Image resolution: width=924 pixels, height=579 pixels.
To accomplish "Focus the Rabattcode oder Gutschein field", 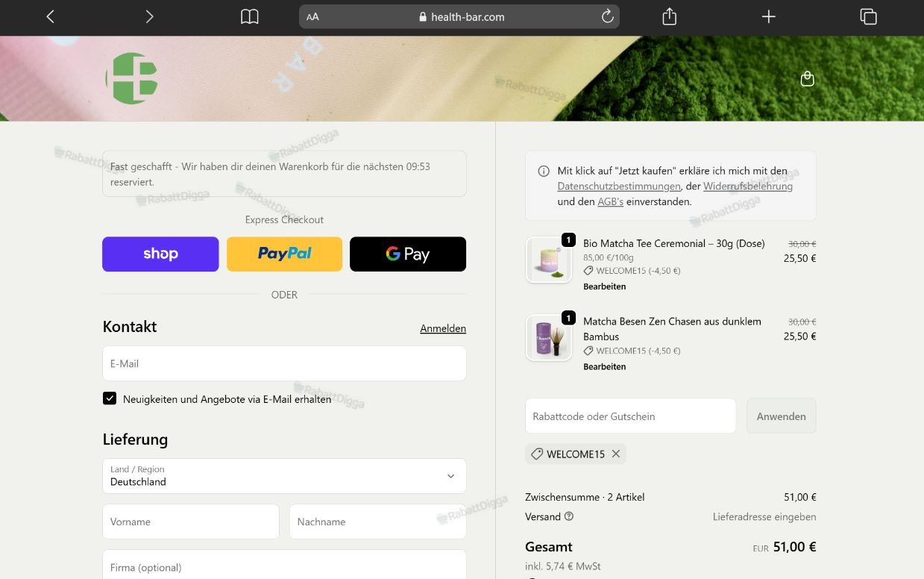I will click(x=630, y=416).
